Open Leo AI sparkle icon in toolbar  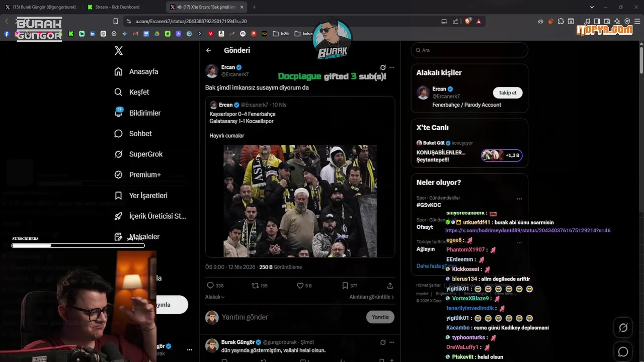[617, 21]
